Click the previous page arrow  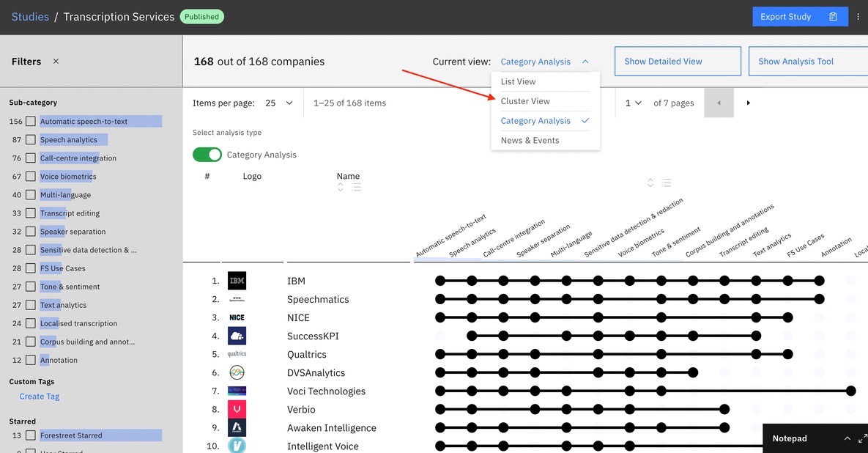(x=719, y=103)
